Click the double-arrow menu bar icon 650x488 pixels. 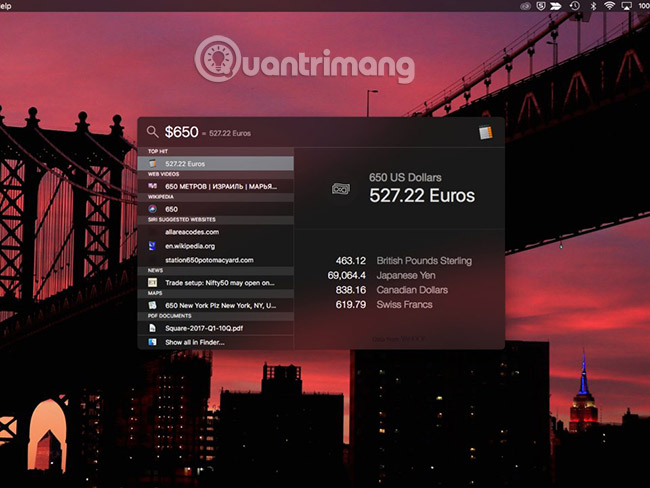pyautogui.click(x=555, y=5)
